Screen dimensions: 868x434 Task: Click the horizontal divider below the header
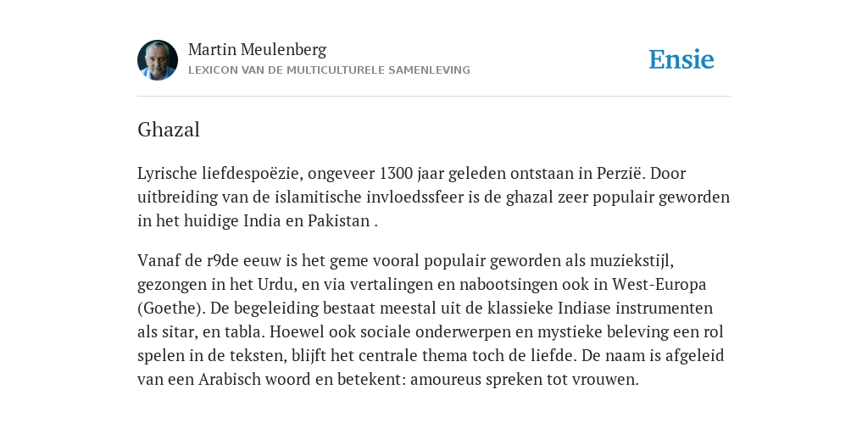[x=434, y=97]
